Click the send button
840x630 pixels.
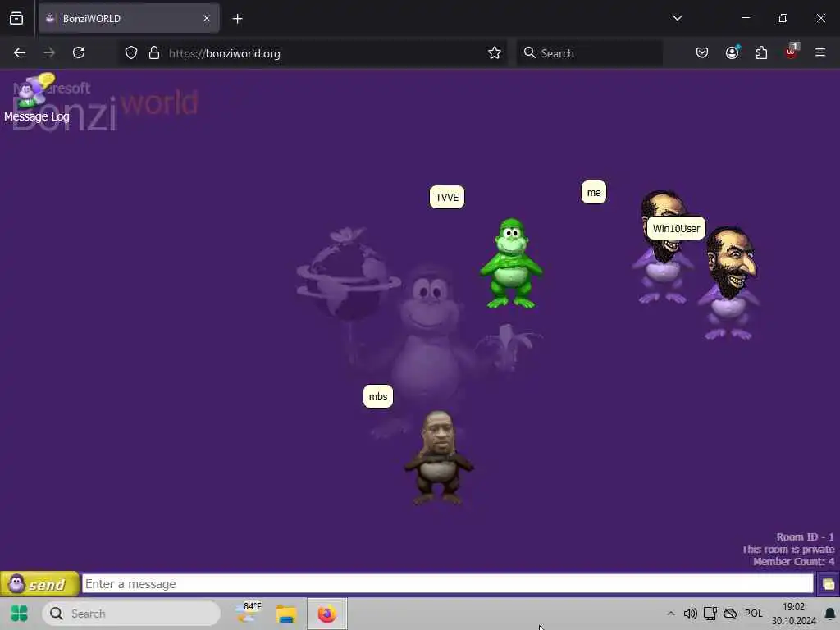click(39, 584)
